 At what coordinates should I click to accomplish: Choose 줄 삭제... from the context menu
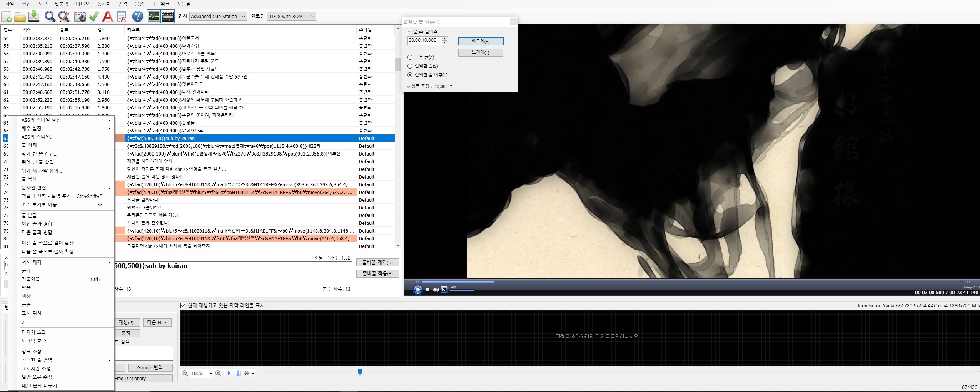(66, 145)
